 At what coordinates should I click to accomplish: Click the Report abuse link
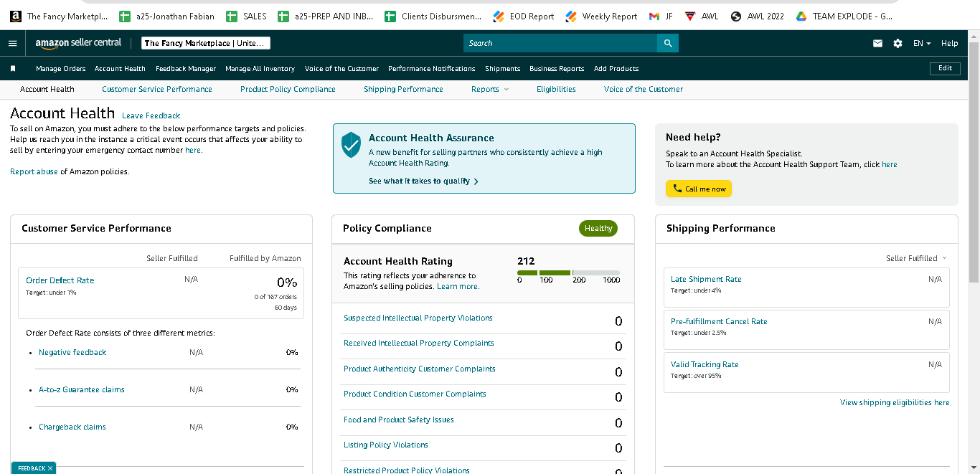coord(34,171)
